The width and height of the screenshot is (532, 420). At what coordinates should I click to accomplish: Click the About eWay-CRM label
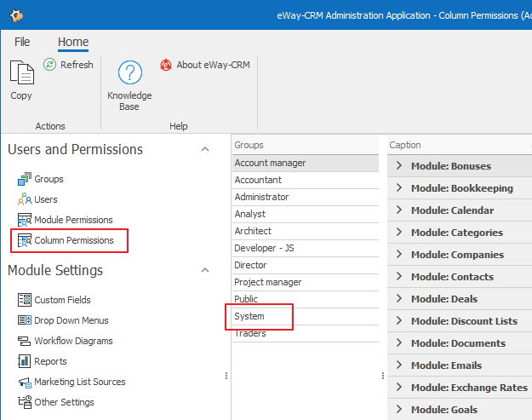[x=213, y=65]
